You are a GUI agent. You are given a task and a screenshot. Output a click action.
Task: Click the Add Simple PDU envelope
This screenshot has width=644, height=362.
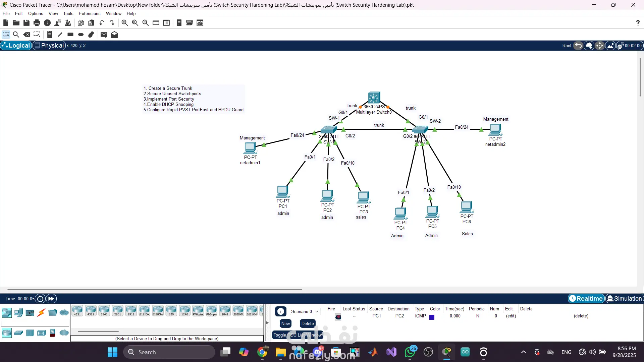(x=104, y=35)
